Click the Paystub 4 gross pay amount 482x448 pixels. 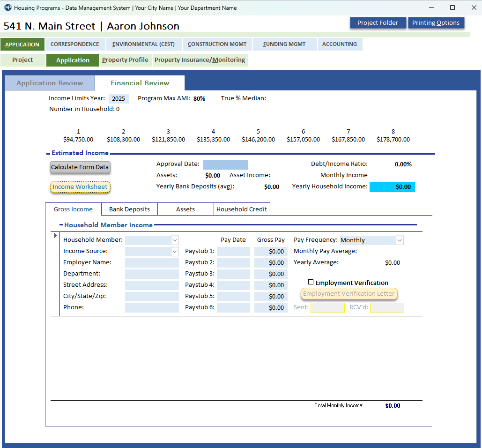click(x=271, y=285)
